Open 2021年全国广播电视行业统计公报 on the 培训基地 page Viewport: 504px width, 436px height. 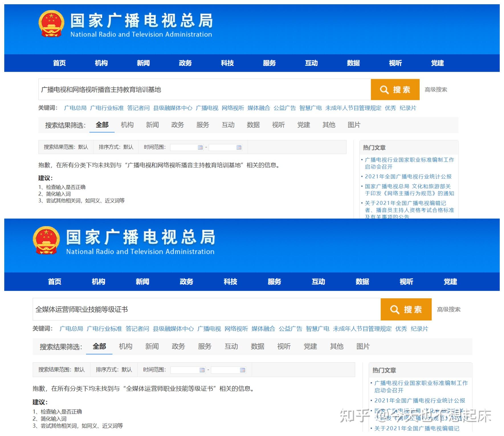click(x=408, y=177)
